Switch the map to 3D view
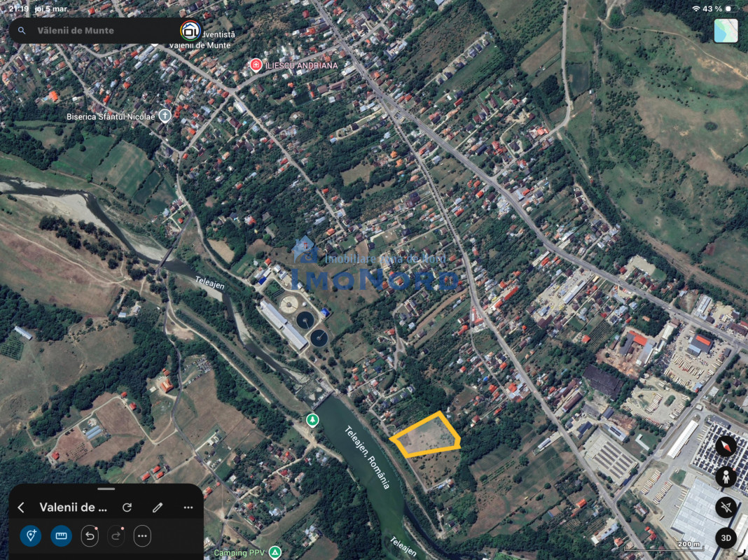The image size is (748, 560). click(726, 538)
